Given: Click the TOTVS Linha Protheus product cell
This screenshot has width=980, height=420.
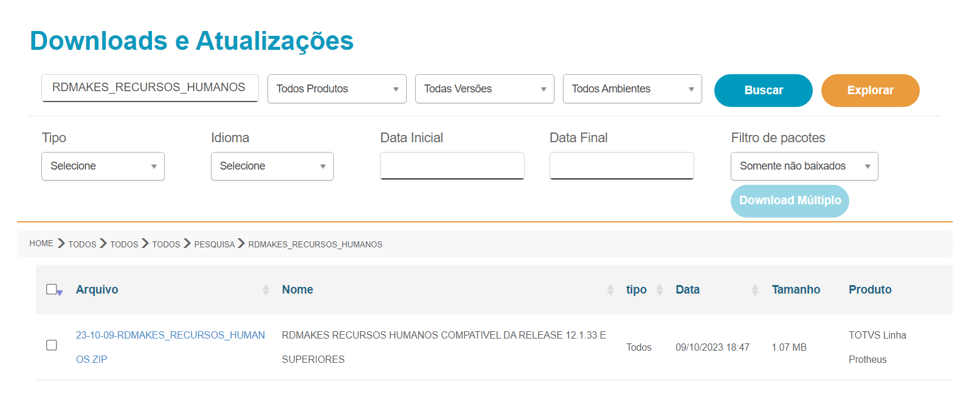Looking at the screenshot, I should coord(877,347).
